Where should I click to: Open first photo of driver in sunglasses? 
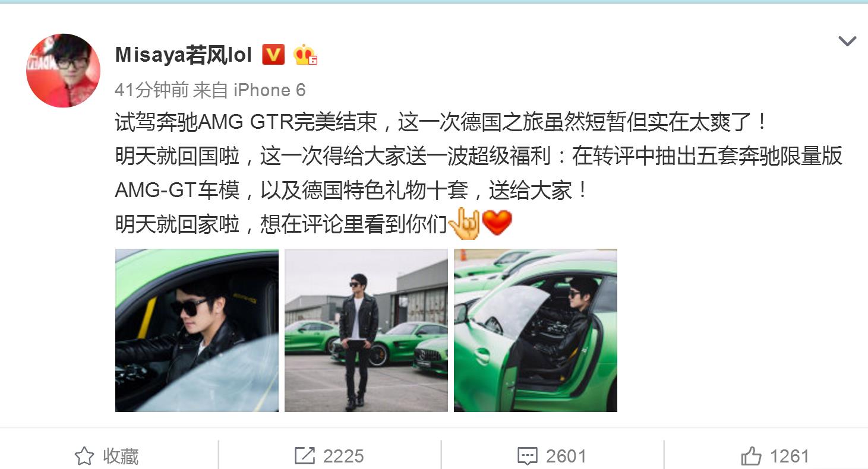click(197, 330)
